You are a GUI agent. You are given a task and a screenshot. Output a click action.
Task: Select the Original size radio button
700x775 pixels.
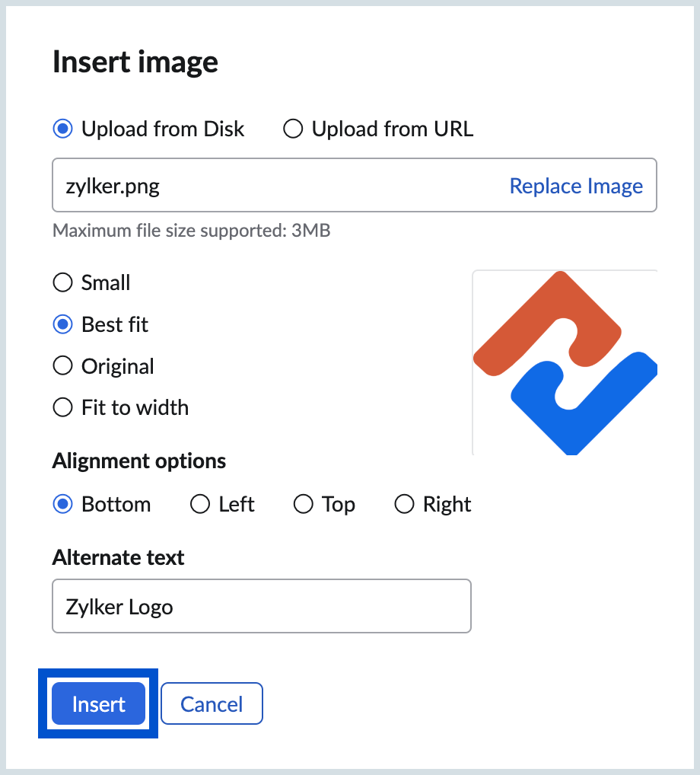[x=62, y=366]
